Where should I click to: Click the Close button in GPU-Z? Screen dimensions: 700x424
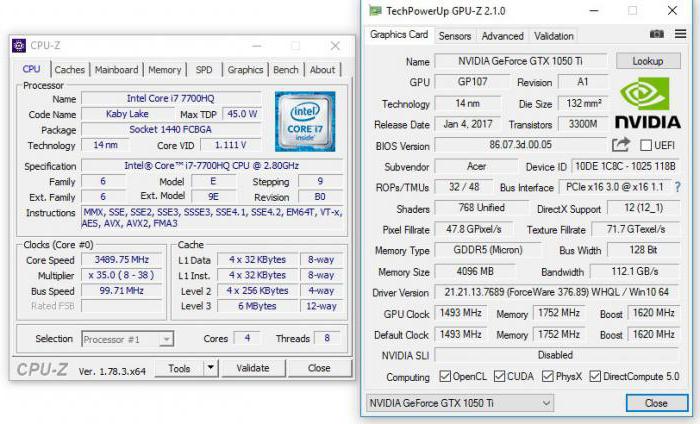click(x=656, y=403)
